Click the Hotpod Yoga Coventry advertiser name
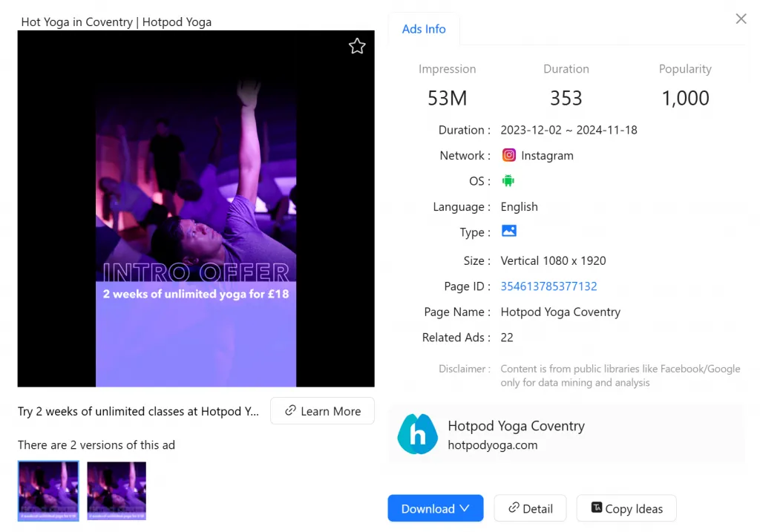This screenshot has height=532, width=760. click(x=516, y=426)
